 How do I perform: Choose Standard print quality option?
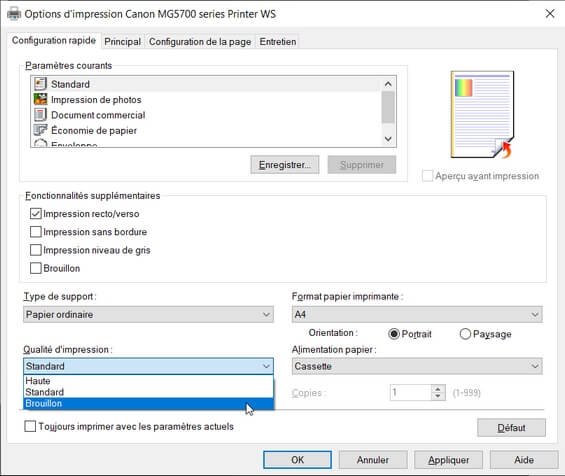click(148, 392)
